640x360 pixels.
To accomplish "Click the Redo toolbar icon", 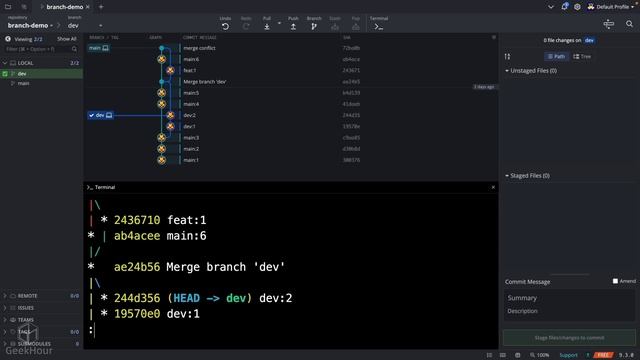I will pos(246,27).
